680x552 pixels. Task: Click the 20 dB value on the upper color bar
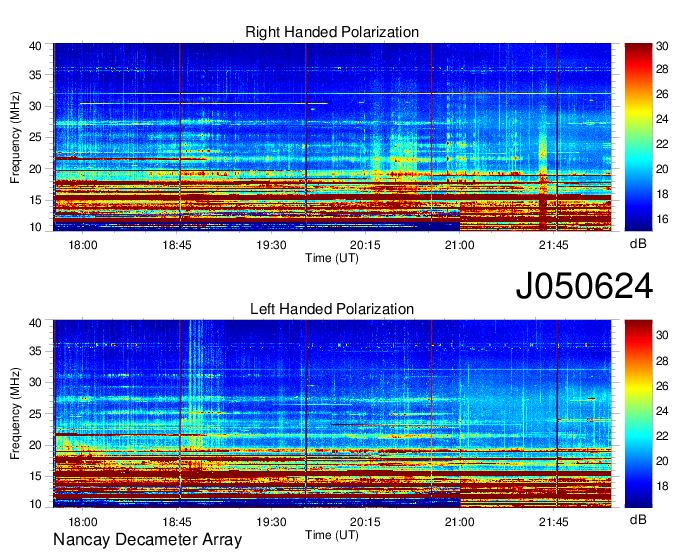pyautogui.click(x=662, y=169)
